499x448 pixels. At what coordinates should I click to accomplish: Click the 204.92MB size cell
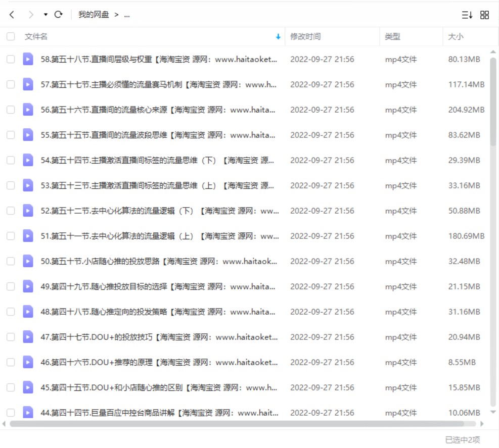coord(466,110)
